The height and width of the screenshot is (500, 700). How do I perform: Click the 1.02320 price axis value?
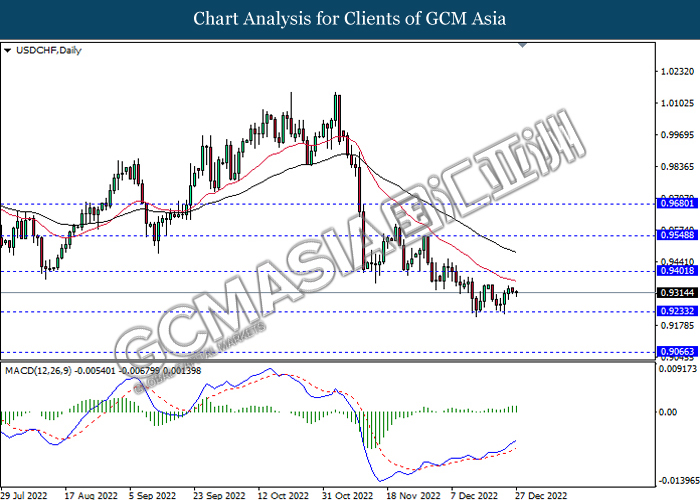pos(677,71)
